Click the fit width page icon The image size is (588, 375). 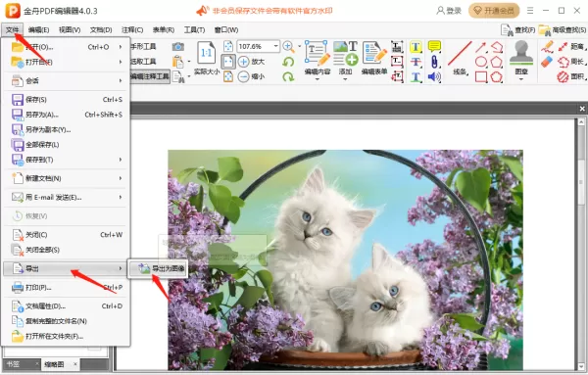(228, 62)
